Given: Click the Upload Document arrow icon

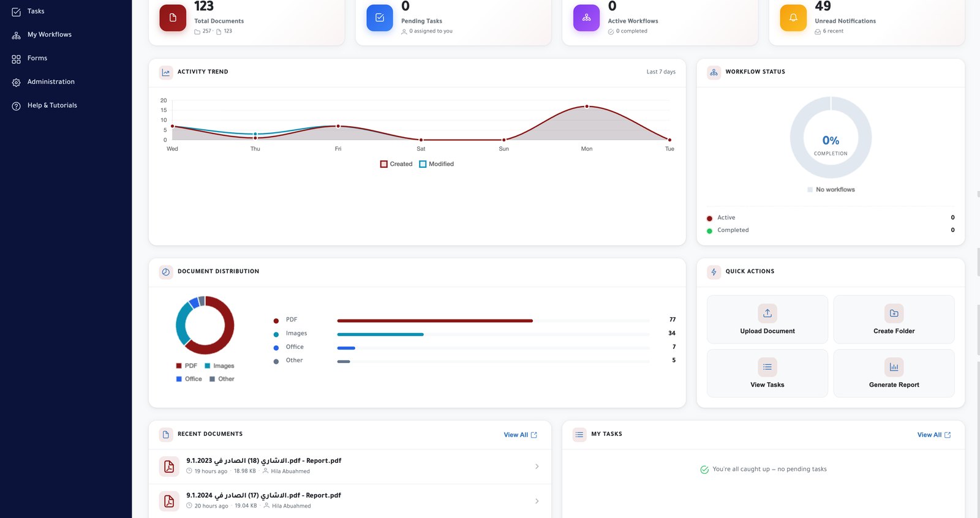Looking at the screenshot, I should click(x=767, y=313).
